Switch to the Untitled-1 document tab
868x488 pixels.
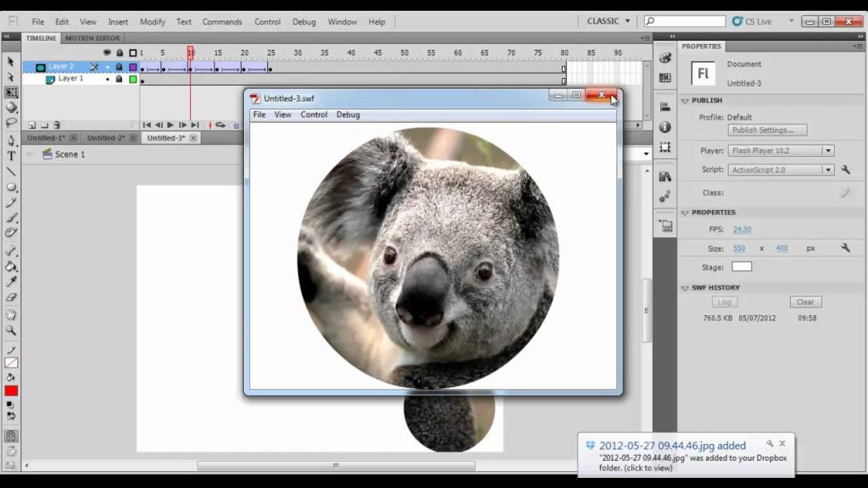tap(46, 138)
